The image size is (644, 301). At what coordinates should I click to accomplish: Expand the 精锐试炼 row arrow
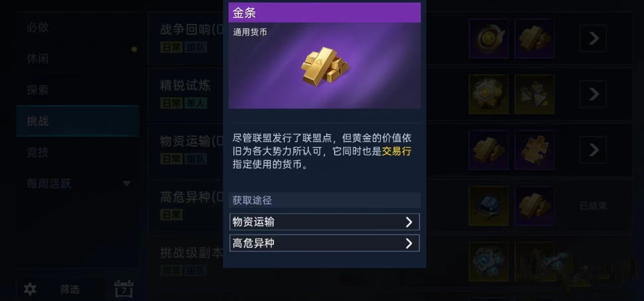pos(593,94)
